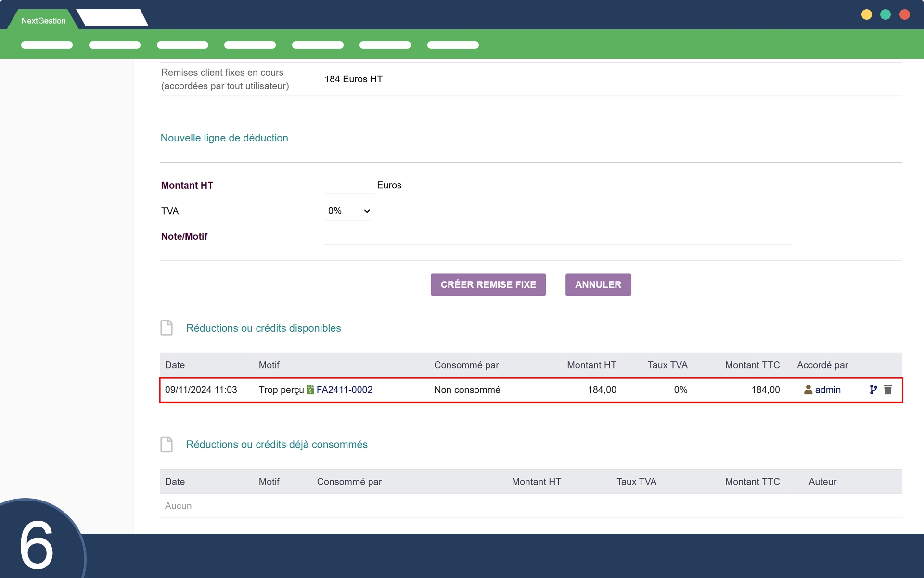924x578 pixels.
Task: Delete the Trop perçu credit line
Action: (x=888, y=389)
